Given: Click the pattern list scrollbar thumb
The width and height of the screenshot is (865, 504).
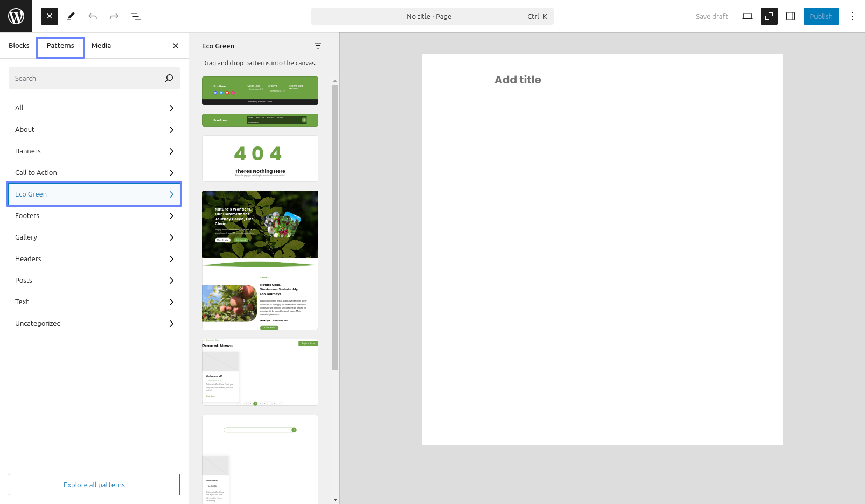Looking at the screenshot, I should tap(336, 227).
